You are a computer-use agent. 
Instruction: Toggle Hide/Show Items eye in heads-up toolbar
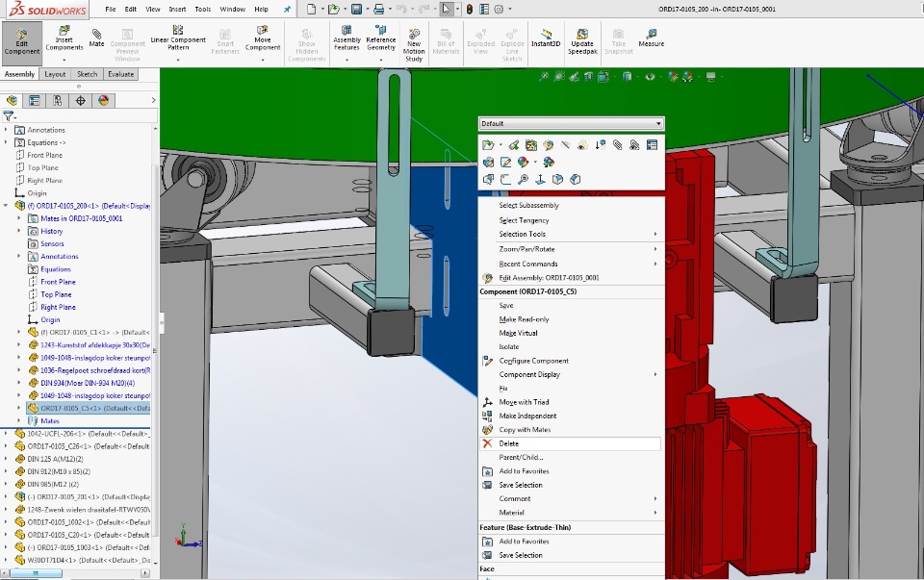pyautogui.click(x=650, y=77)
